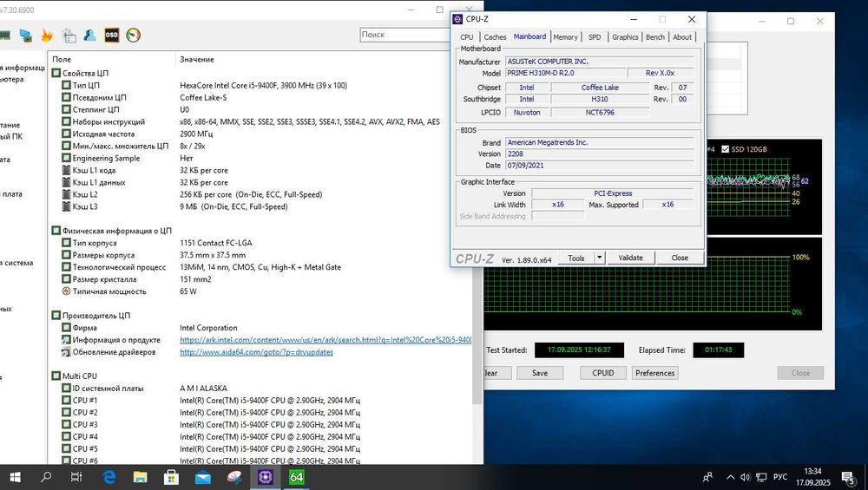Image resolution: width=868 pixels, height=490 pixels.
Task: Click the Информация о продукте row icon
Action: point(67,340)
